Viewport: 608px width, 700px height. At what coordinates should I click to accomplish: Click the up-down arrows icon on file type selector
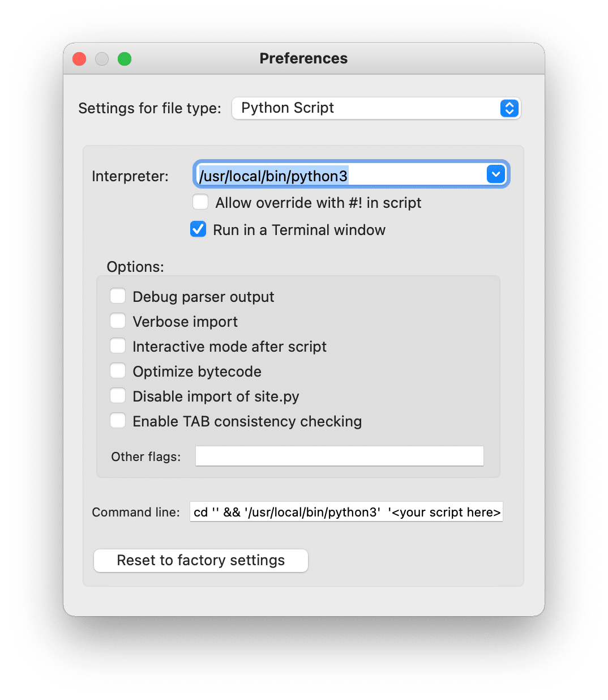coord(509,108)
